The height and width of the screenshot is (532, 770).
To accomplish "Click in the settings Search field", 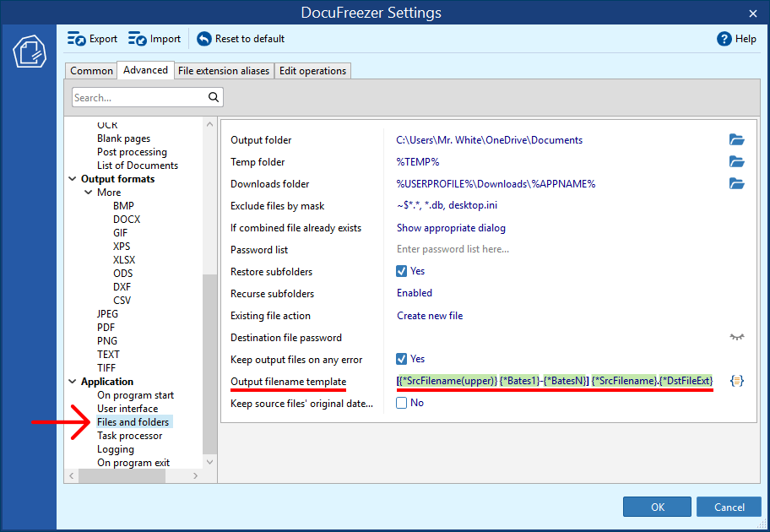I will coord(138,98).
